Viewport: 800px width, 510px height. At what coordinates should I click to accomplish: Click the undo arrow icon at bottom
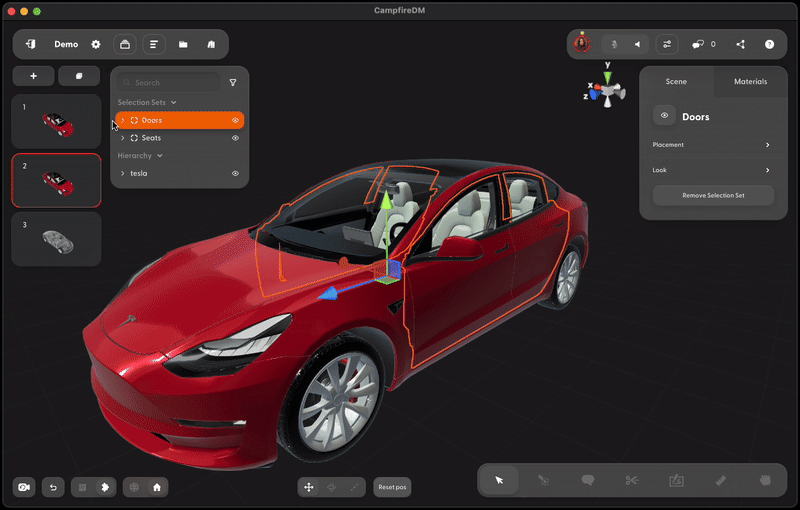pyautogui.click(x=53, y=487)
